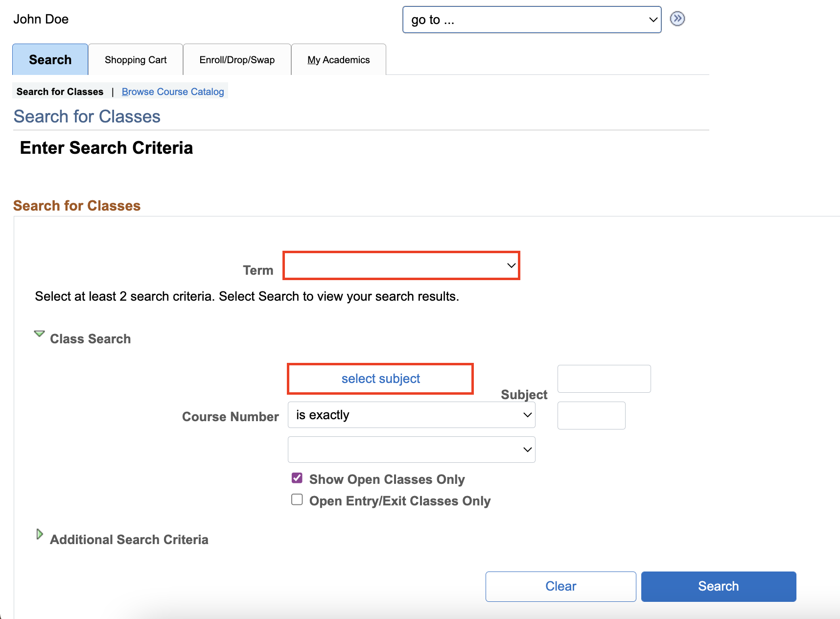The height and width of the screenshot is (619, 840).
Task: Click the Course Number text box
Action: 591,415
